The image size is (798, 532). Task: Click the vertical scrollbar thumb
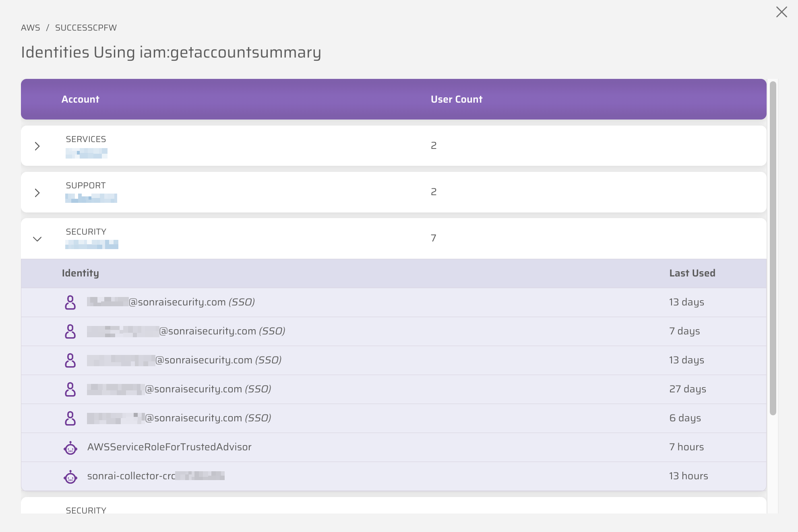[773, 247]
